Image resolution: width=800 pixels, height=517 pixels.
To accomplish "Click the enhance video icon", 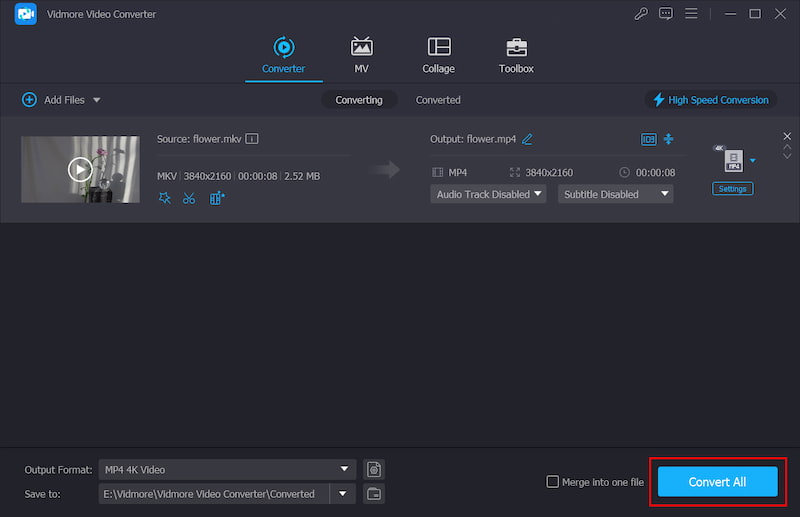I will pos(217,198).
